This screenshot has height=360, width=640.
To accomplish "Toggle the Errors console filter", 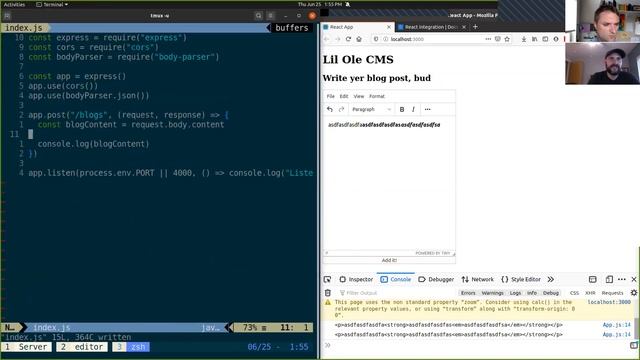I will click(468, 293).
